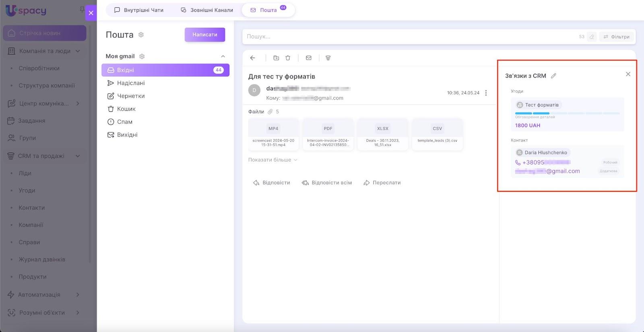This screenshot has height=332, width=644.
Task: Call the contact phone number starting +38095
Action: click(x=543, y=162)
